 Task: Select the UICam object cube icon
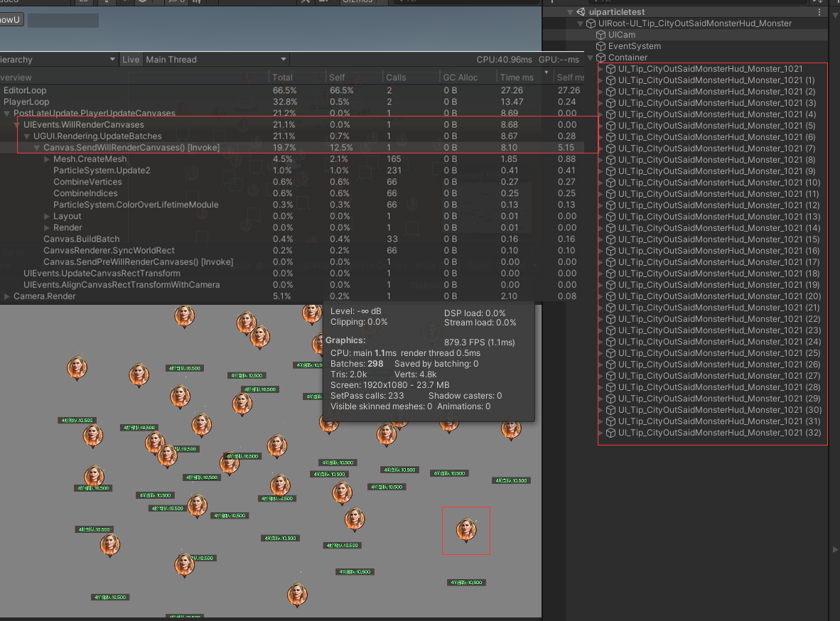pos(601,35)
